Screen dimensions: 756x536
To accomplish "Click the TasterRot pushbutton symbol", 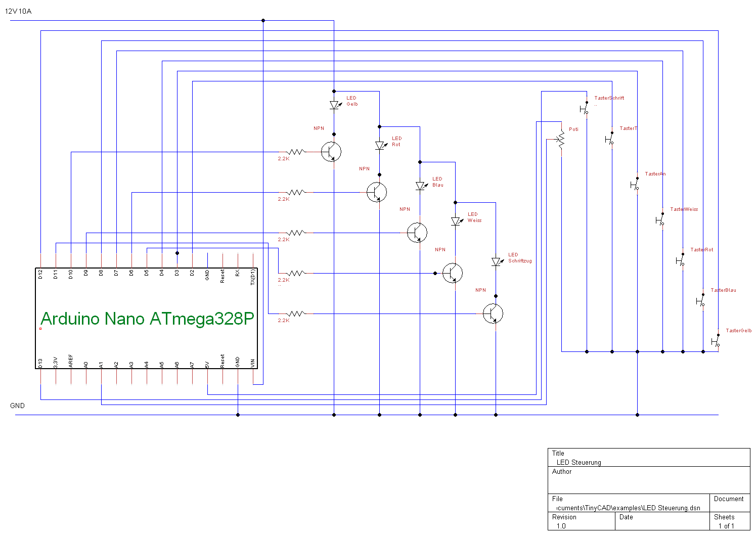I will [680, 260].
